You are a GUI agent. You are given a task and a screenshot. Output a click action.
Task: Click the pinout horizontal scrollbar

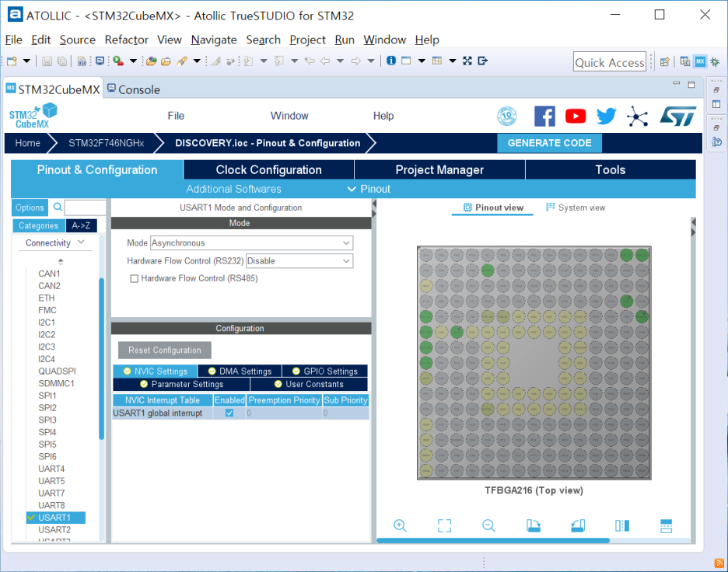[492, 540]
